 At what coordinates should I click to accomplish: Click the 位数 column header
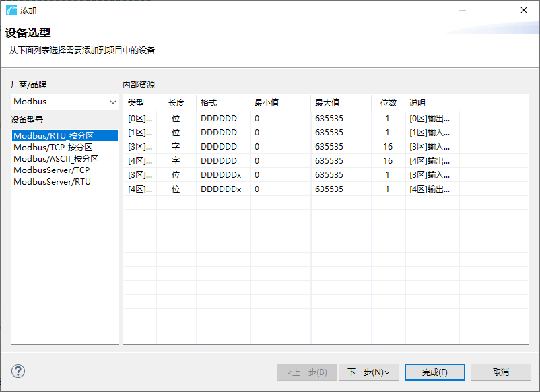(389, 102)
